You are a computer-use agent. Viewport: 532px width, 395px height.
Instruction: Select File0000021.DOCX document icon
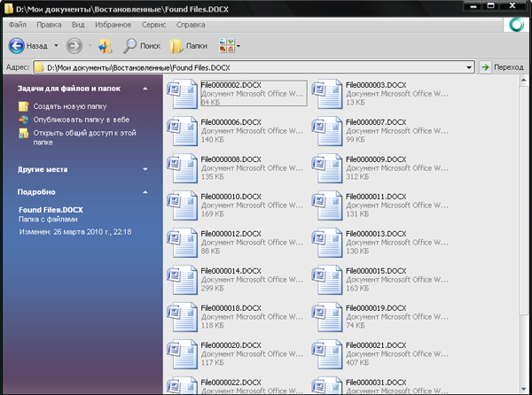[x=327, y=354]
